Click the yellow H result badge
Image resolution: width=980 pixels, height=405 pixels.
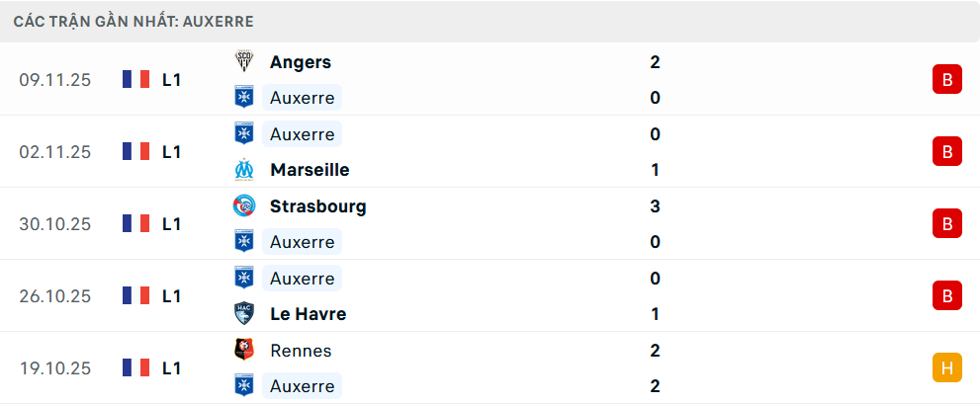(x=946, y=367)
